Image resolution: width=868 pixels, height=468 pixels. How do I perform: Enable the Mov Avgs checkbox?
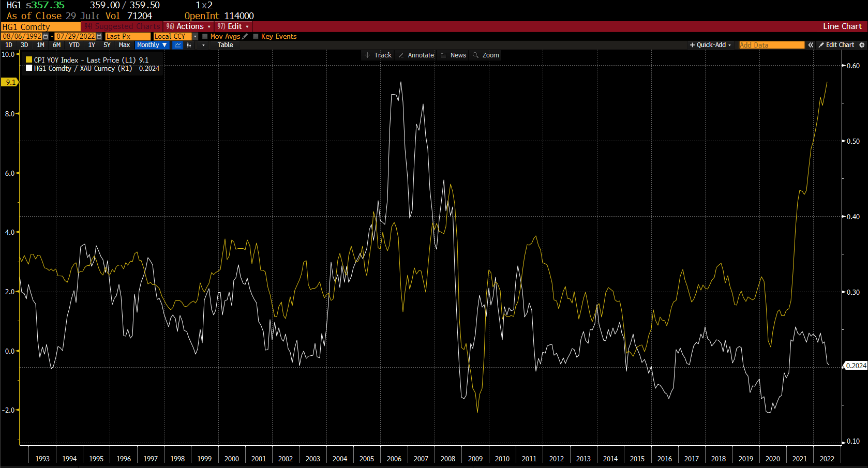click(x=205, y=36)
